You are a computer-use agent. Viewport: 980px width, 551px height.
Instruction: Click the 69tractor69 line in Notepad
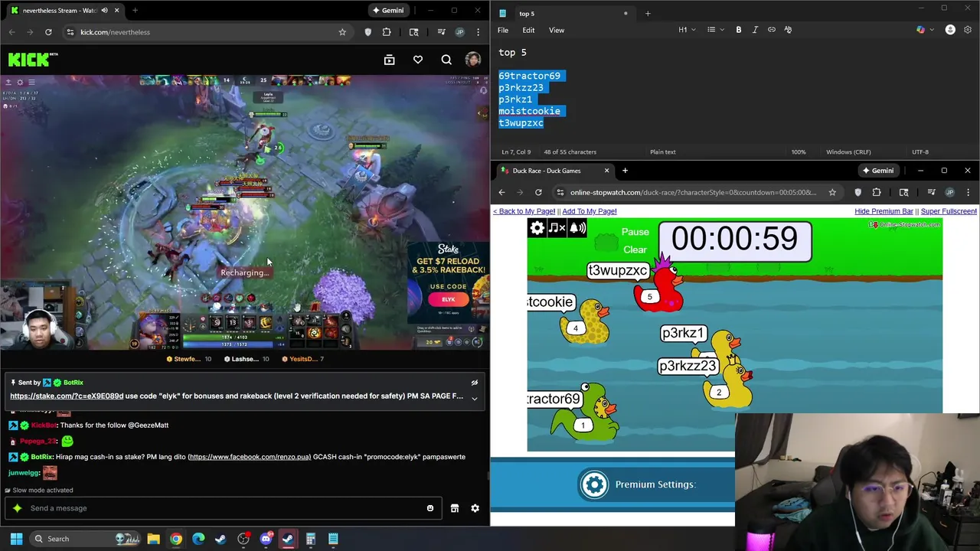click(529, 76)
